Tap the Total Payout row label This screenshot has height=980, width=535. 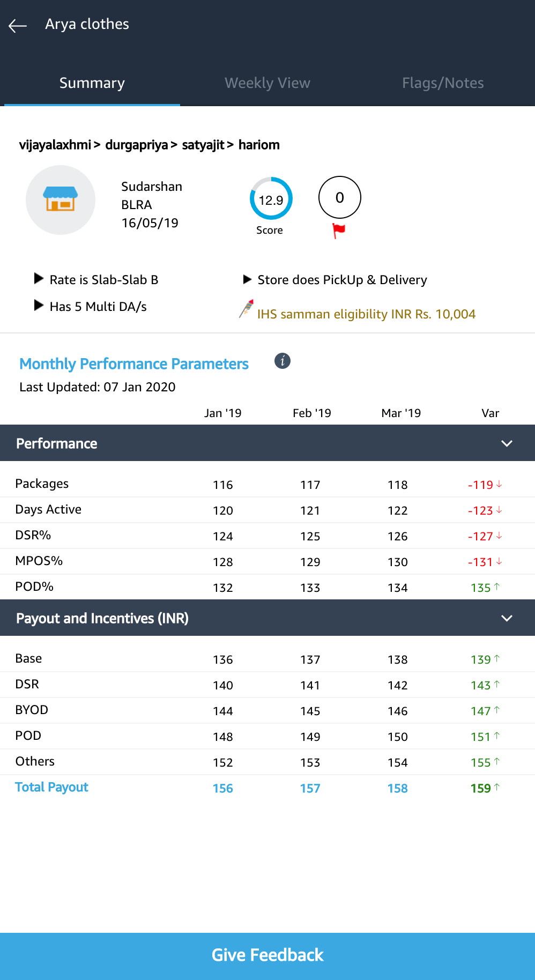pyautogui.click(x=51, y=787)
